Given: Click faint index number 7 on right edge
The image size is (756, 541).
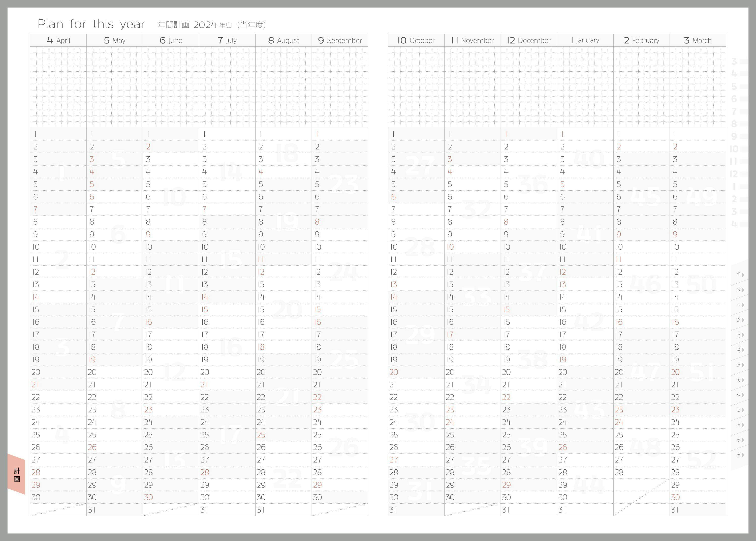Looking at the screenshot, I should point(734,111).
